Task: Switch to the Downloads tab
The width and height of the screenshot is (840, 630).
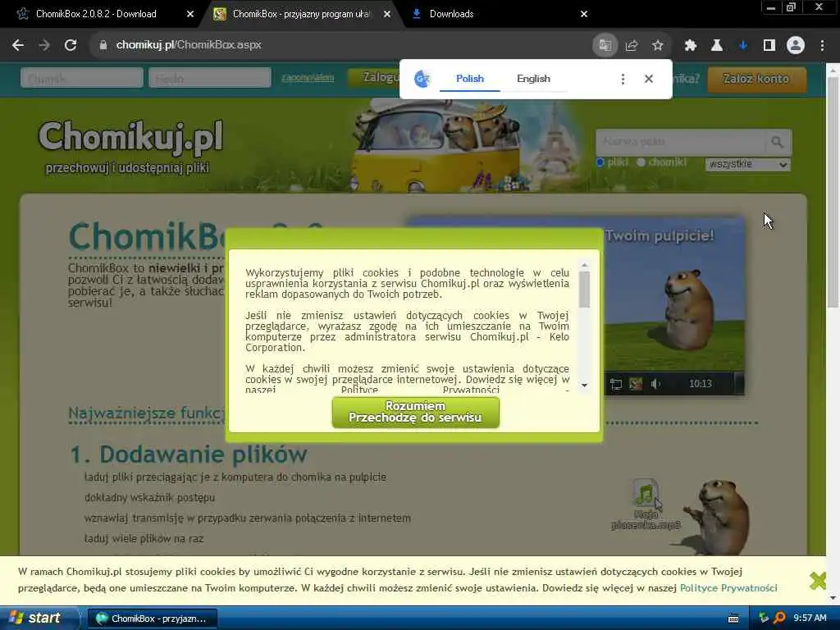Action: click(451, 14)
